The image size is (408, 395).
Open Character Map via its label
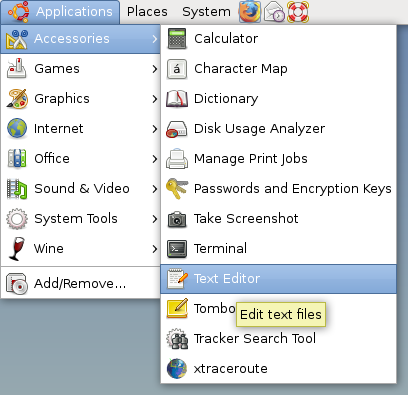click(241, 69)
